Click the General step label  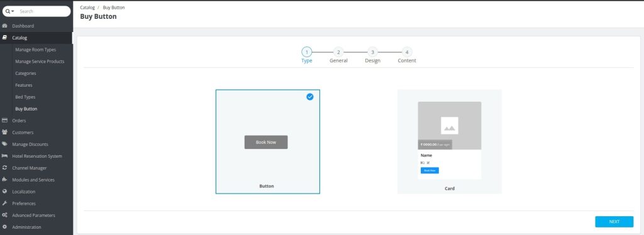pos(338,61)
